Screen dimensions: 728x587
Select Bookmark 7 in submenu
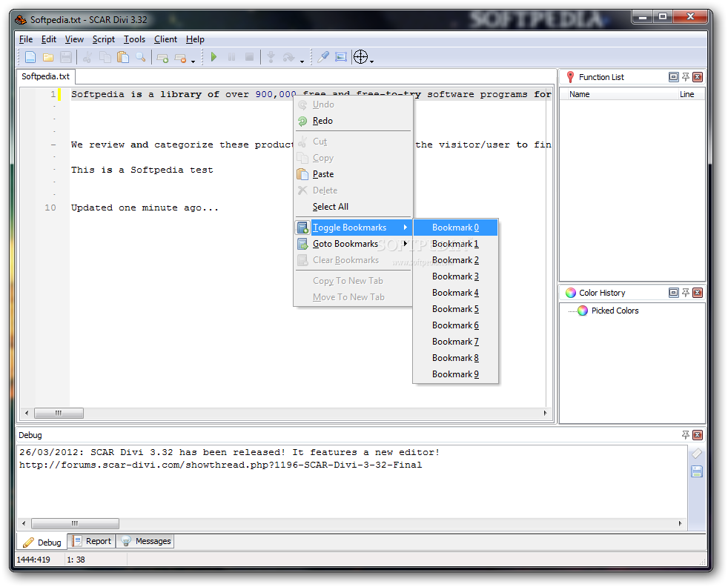coord(455,342)
